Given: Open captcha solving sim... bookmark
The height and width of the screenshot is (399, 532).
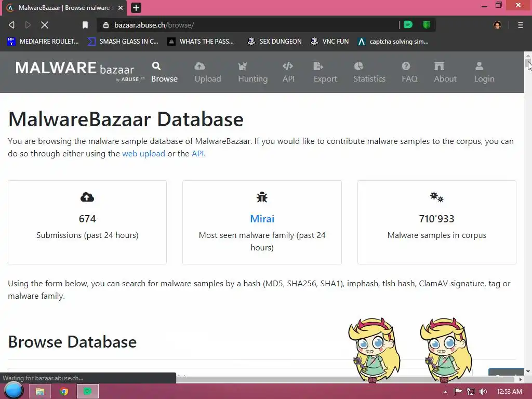Looking at the screenshot, I should coord(393,42).
